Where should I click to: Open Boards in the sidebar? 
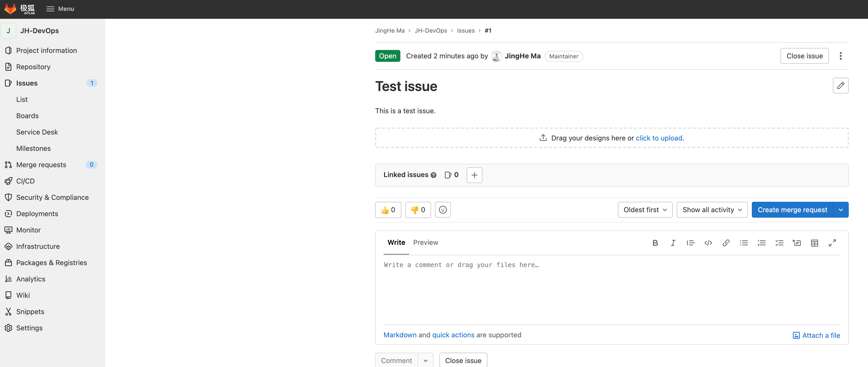point(27,116)
